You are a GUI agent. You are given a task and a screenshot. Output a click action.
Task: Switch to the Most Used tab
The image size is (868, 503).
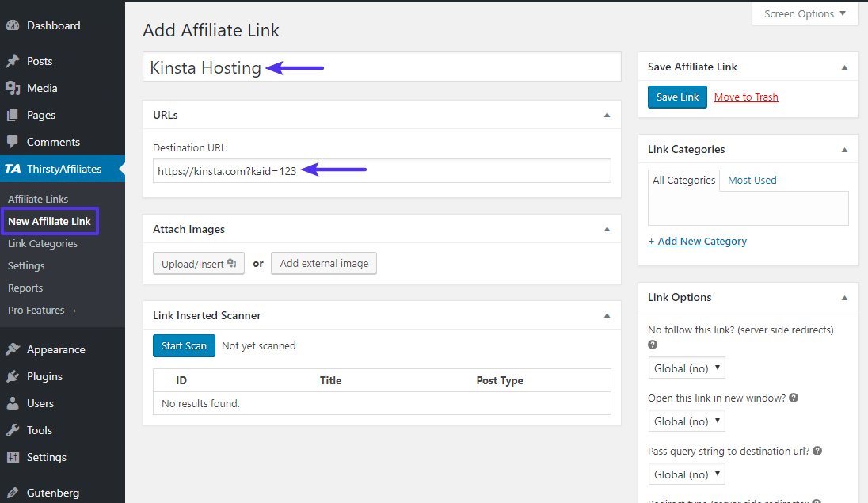pos(751,180)
